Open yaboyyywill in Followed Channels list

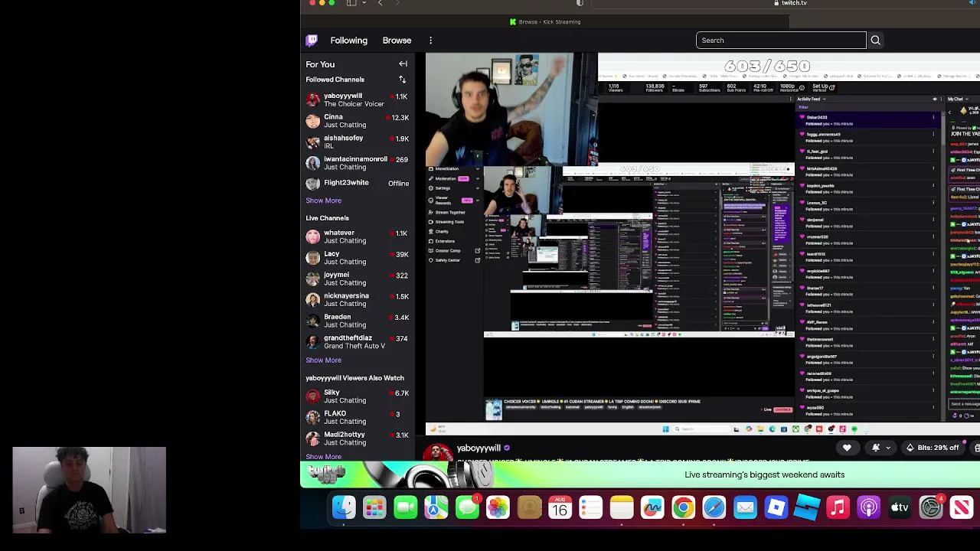[x=358, y=100]
